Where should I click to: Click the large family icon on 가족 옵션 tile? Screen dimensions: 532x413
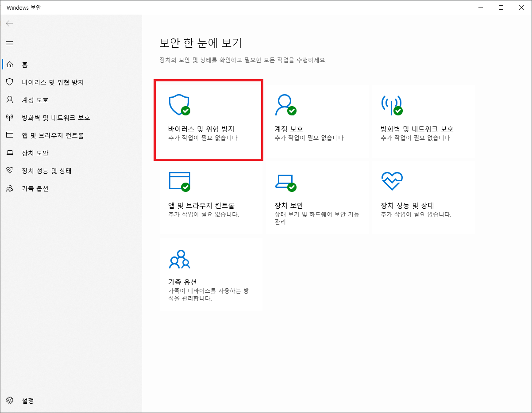point(179,259)
